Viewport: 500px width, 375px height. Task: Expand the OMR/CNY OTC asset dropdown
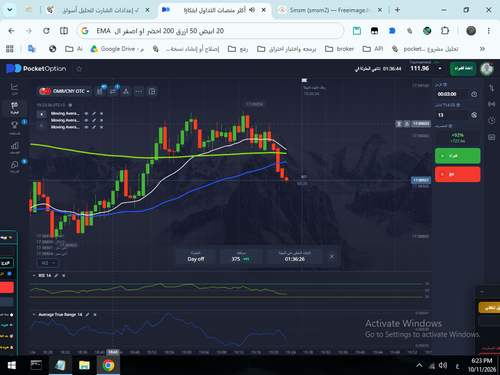[64, 91]
